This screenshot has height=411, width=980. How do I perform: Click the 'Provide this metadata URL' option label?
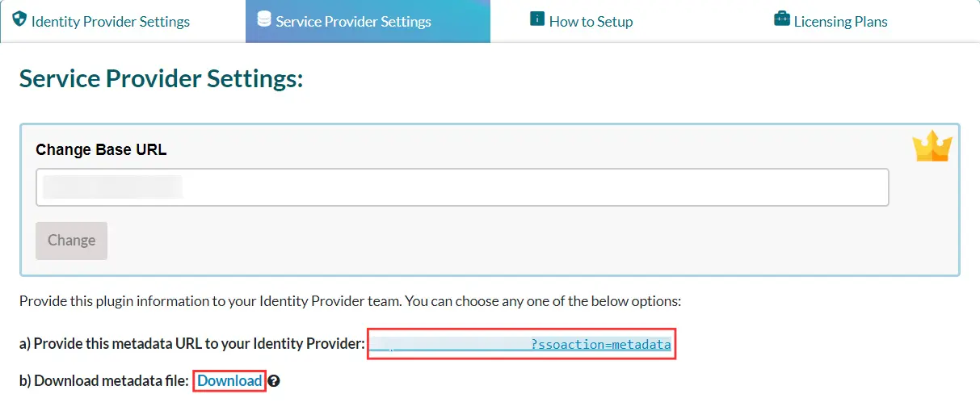191,344
